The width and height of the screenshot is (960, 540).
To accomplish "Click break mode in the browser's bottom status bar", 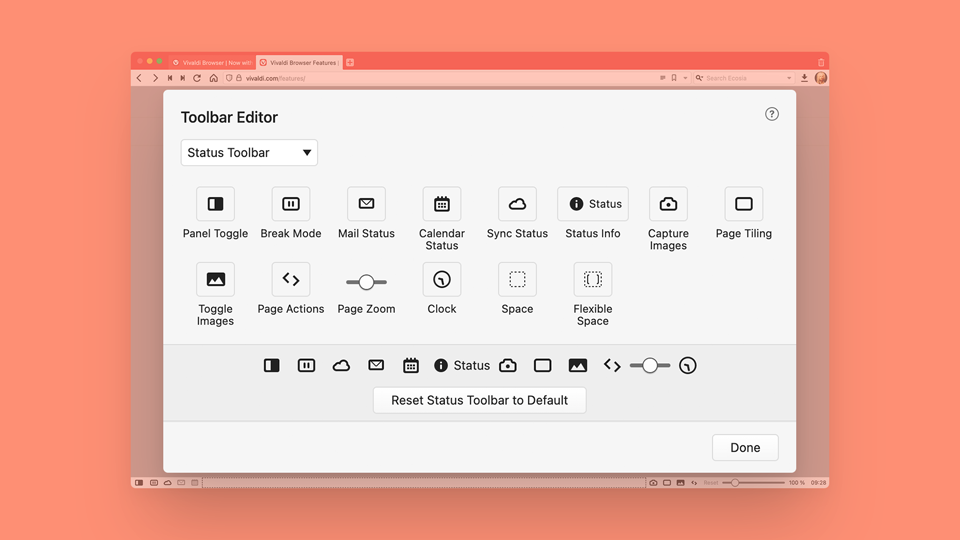I will (154, 483).
